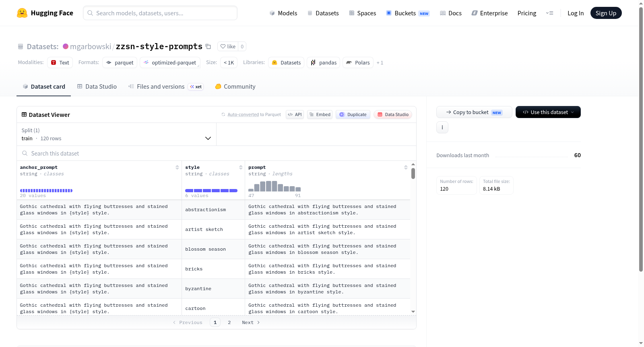Viewport: 644px width, 347px height.
Task: Open Use this dataset dropdown
Action: 548,112
